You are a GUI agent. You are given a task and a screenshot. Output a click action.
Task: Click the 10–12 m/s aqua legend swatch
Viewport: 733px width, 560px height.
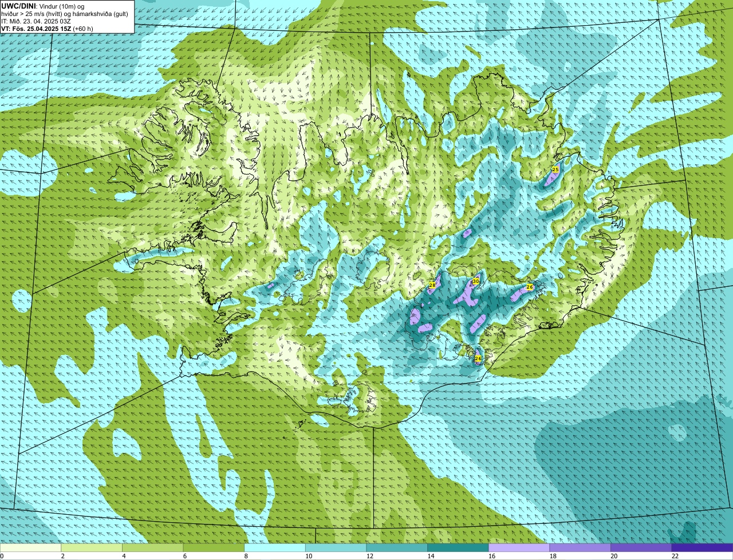click(x=336, y=547)
